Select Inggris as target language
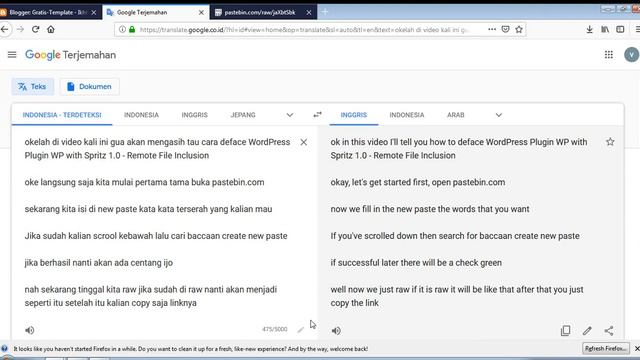640x360 pixels. [x=354, y=115]
